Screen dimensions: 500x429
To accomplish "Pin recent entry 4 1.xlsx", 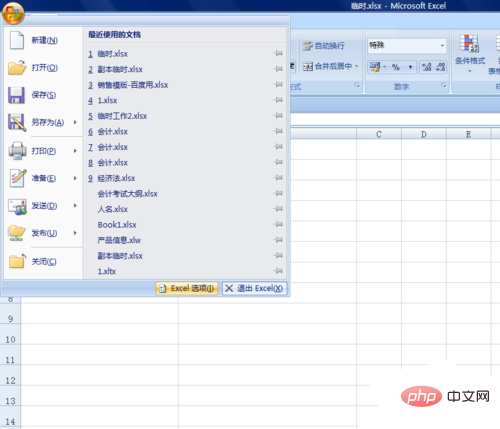I will pyautogui.click(x=278, y=100).
